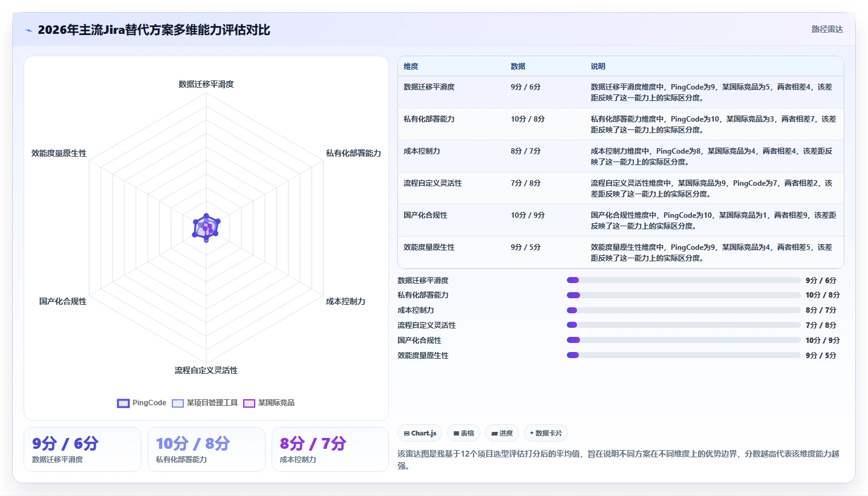Image resolution: width=868 pixels, height=496 pixels.
Task: Open the 9分 / 6分 数据迁移平滑度 stat card
Action: pos(82,449)
